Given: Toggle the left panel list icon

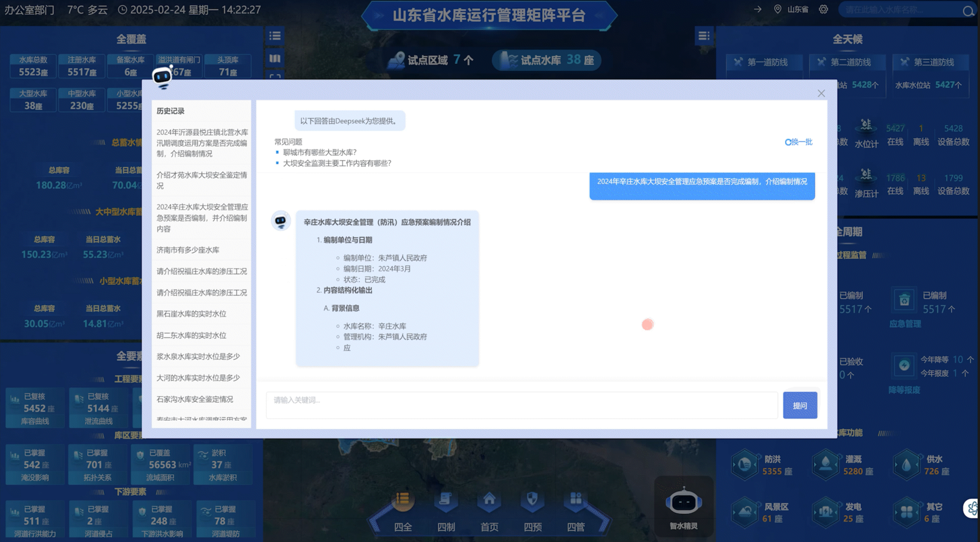Looking at the screenshot, I should 275,36.
